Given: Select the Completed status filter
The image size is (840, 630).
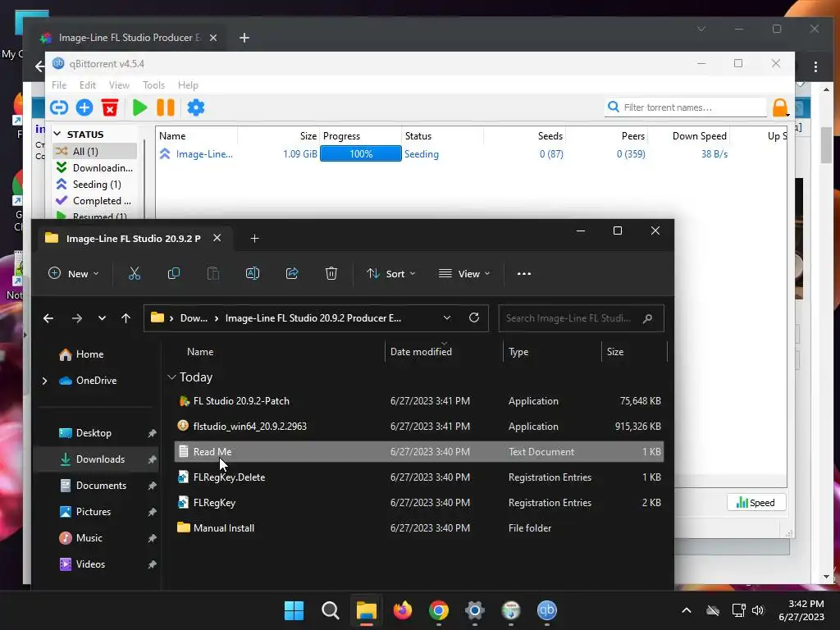Looking at the screenshot, I should tap(95, 201).
